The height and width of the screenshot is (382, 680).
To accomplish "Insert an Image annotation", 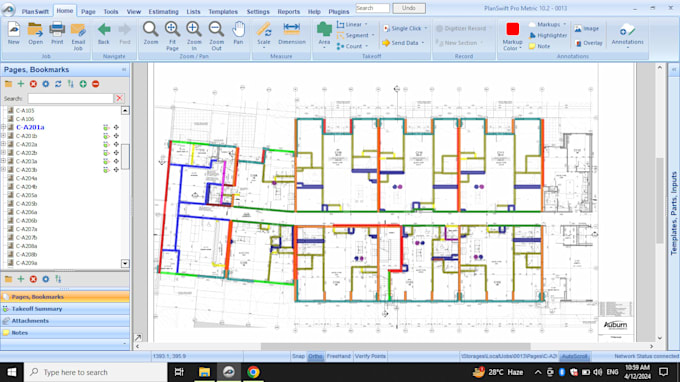I will pos(587,29).
